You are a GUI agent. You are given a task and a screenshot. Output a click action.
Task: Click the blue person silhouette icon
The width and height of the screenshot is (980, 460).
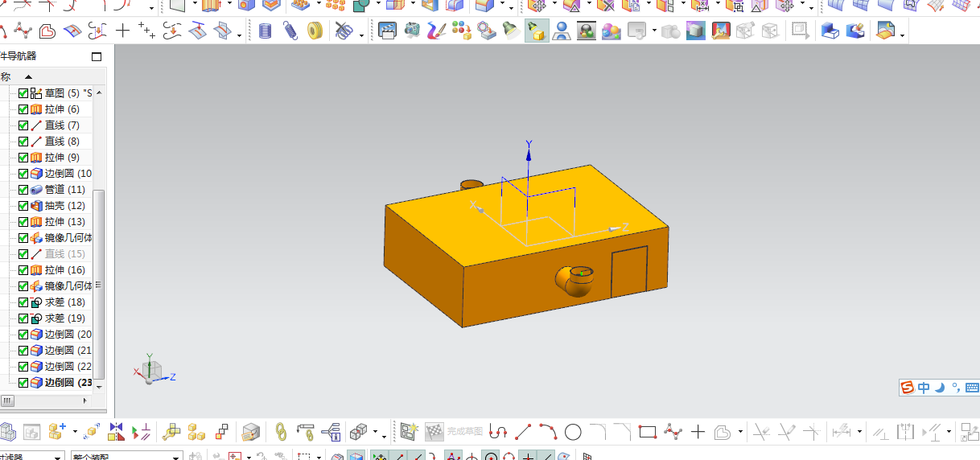pyautogui.click(x=562, y=31)
